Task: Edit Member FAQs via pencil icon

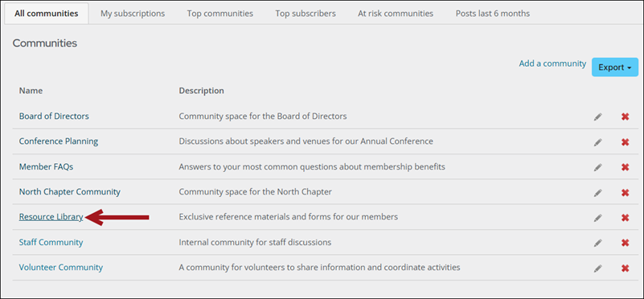Action: (598, 167)
